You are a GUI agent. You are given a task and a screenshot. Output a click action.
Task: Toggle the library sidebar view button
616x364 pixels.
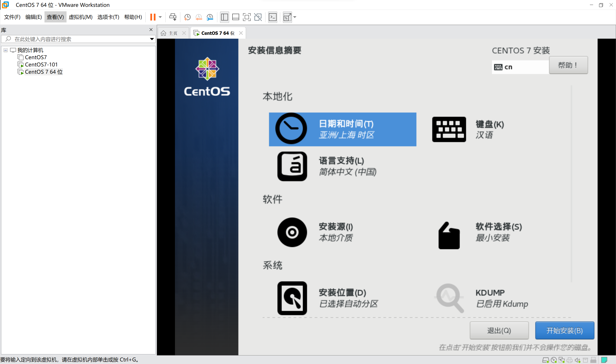coord(224,17)
